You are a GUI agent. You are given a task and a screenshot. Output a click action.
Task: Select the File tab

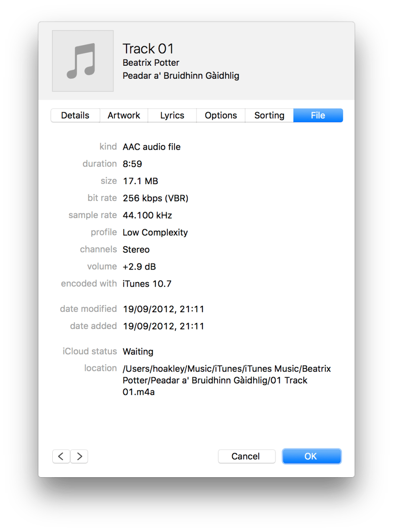pos(318,116)
